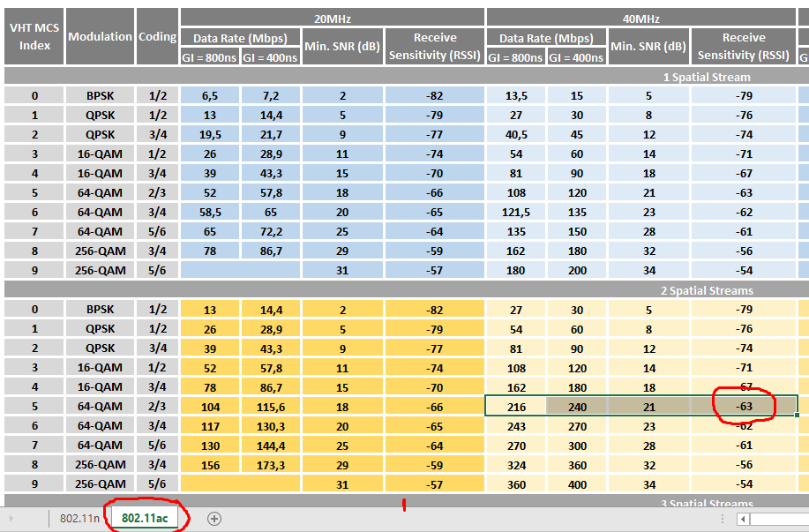
Task: Add a new sheet with the plus button
Action: 214,519
